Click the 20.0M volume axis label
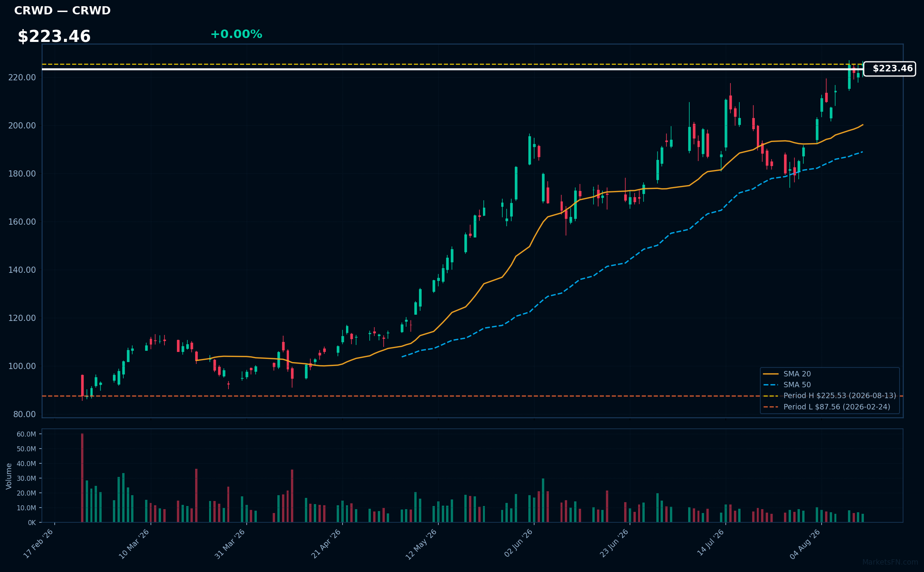The height and width of the screenshot is (572, 924). click(x=26, y=493)
